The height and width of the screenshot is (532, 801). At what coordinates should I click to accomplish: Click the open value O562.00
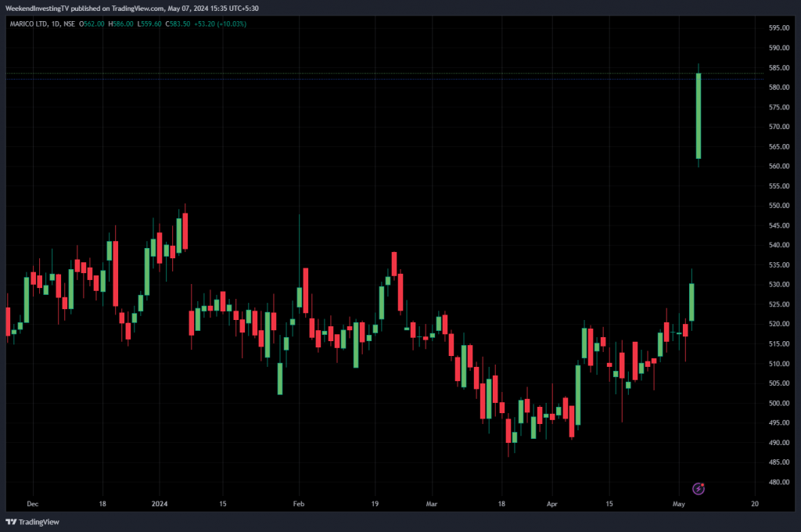pos(92,23)
